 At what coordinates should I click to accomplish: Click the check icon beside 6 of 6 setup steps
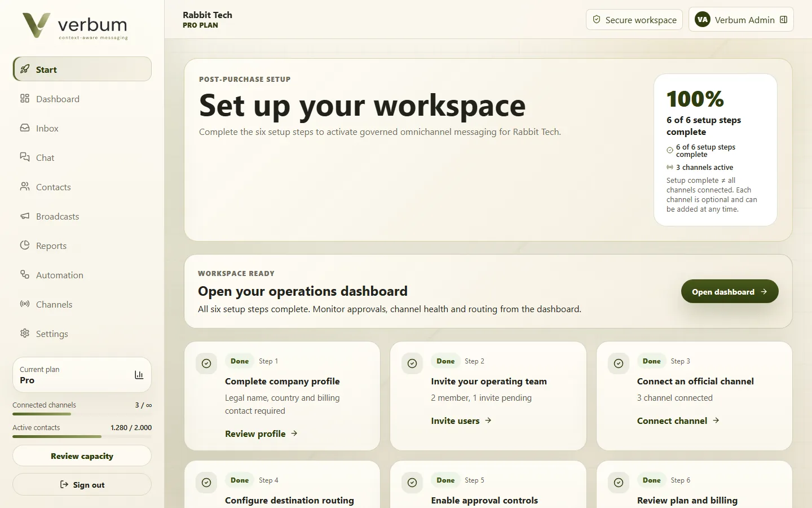[670, 151]
